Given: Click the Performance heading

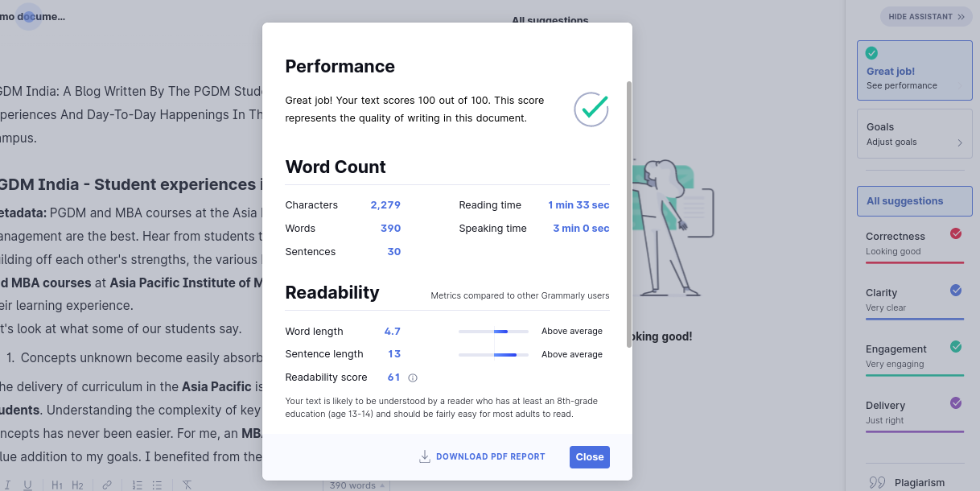Looking at the screenshot, I should (x=340, y=66).
